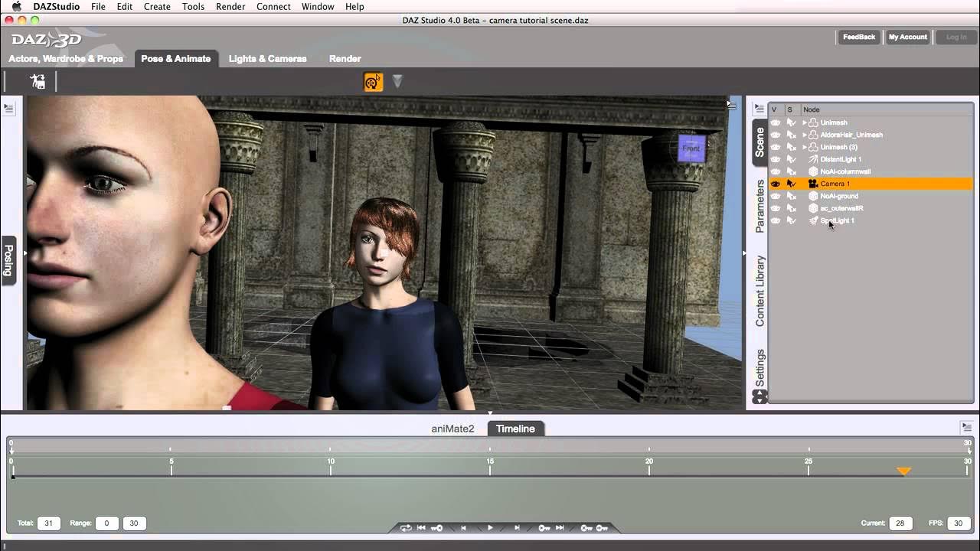Open the left pane options menu icon

pyautogui.click(x=8, y=109)
